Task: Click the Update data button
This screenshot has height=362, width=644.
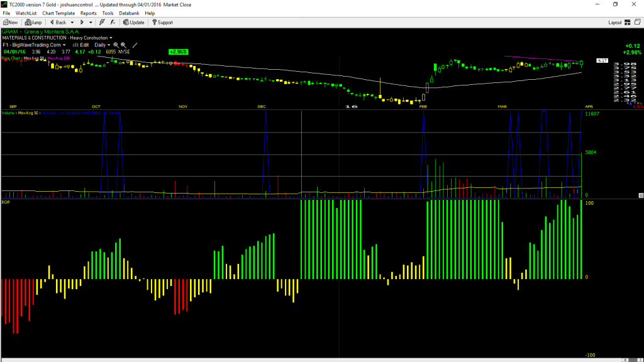Action: [x=134, y=23]
